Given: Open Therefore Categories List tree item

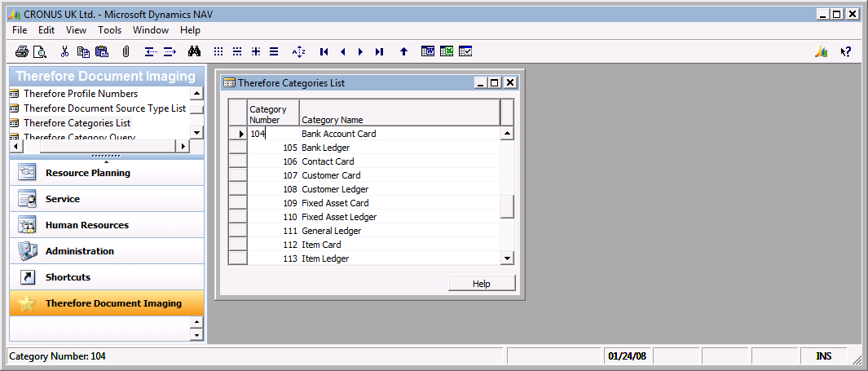Looking at the screenshot, I should click(x=77, y=123).
